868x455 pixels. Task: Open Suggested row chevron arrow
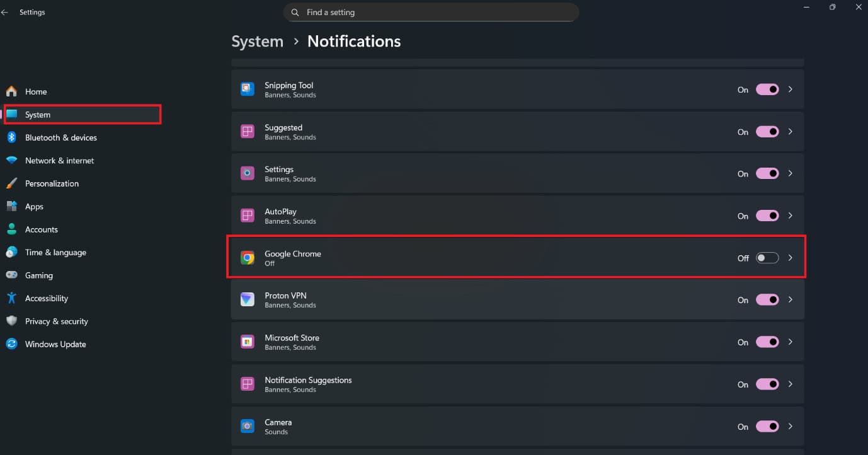791,132
